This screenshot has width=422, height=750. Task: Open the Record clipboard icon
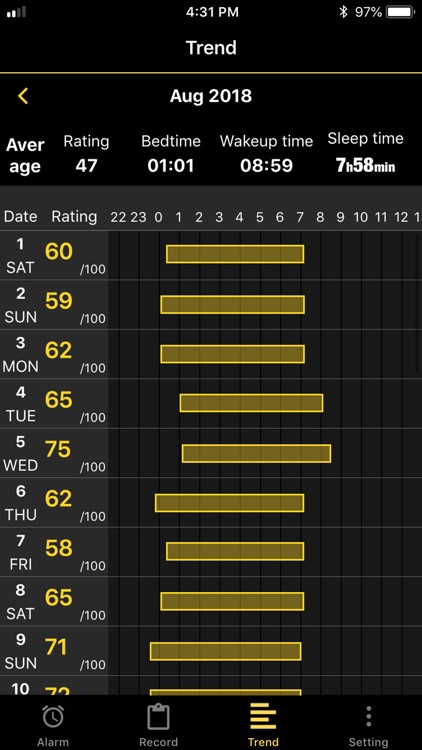pyautogui.click(x=158, y=717)
